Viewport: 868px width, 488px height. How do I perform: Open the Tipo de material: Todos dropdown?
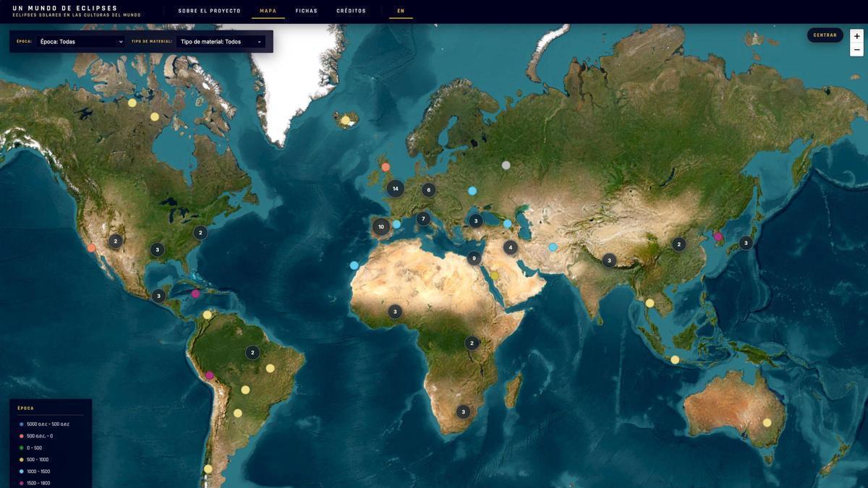[221, 42]
